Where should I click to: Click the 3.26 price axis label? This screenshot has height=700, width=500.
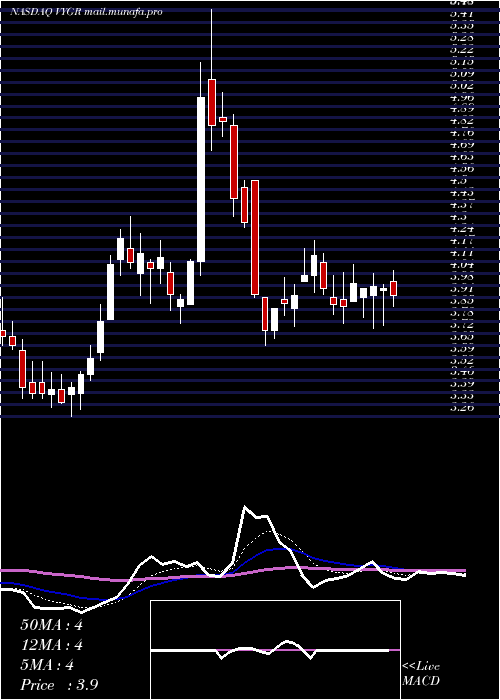[x=462, y=407]
